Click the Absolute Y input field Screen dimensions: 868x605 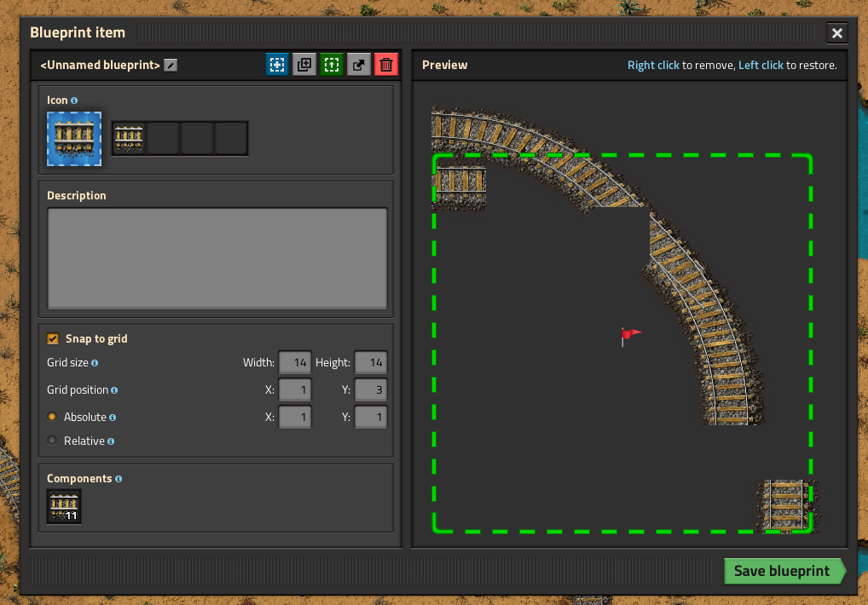pyautogui.click(x=371, y=417)
